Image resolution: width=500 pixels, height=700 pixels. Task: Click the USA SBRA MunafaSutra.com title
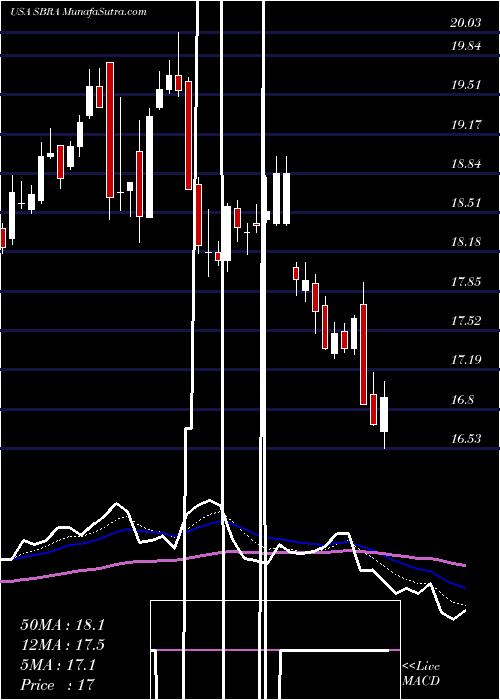[x=78, y=12]
